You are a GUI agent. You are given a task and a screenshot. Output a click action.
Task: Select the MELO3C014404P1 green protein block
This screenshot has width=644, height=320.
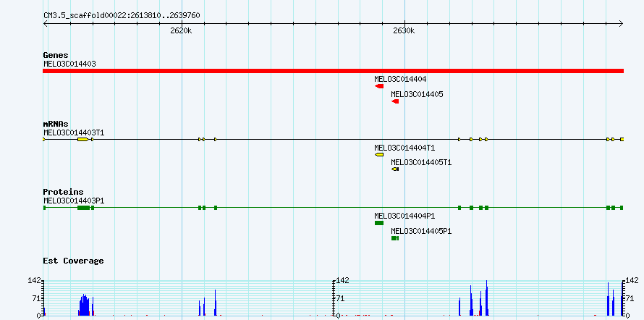coord(379,223)
